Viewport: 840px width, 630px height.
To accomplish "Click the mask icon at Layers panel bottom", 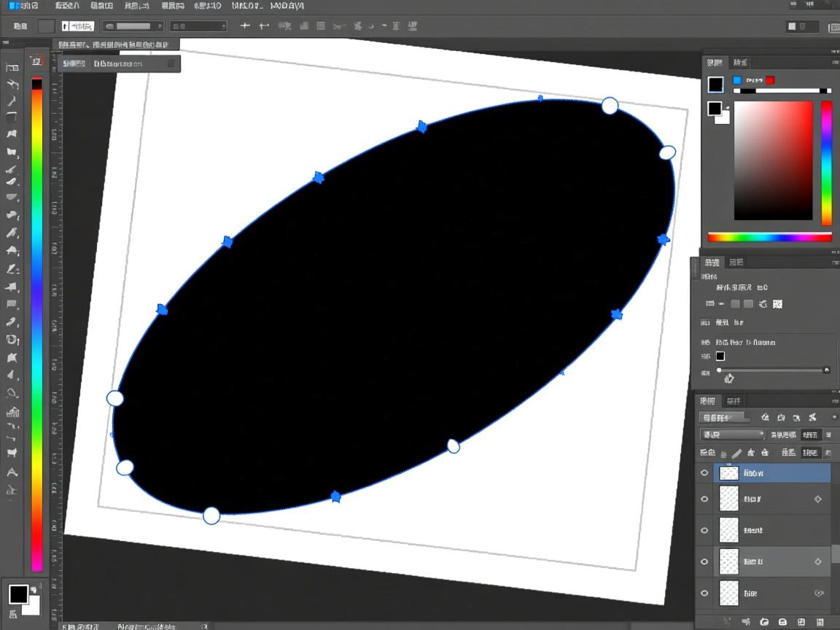I will 764,622.
